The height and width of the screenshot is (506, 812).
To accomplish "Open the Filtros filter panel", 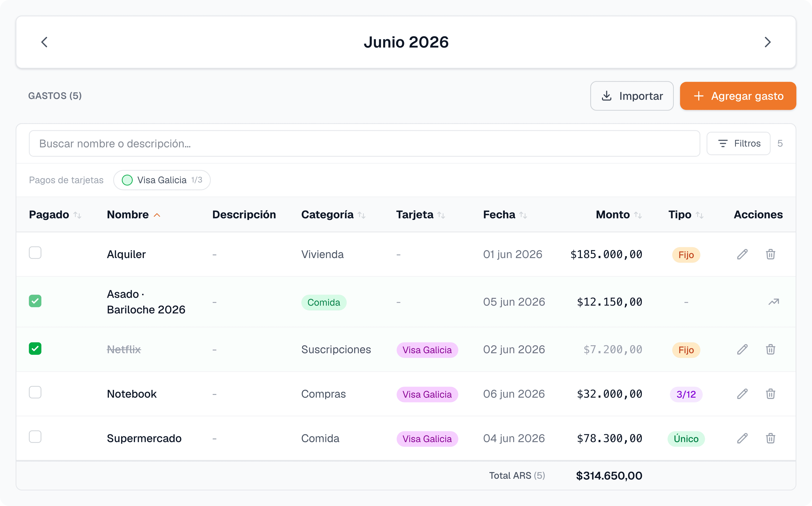I will point(738,144).
